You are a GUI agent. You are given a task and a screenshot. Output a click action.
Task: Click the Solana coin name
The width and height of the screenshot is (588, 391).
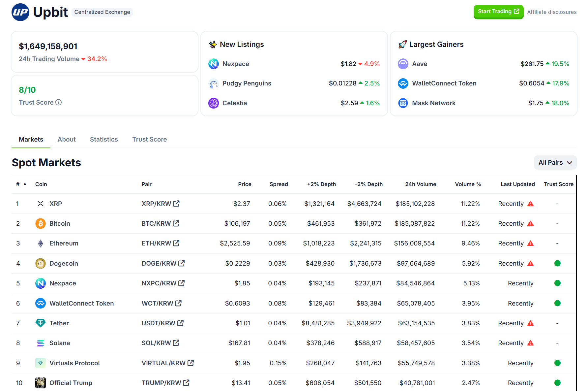tap(60, 343)
